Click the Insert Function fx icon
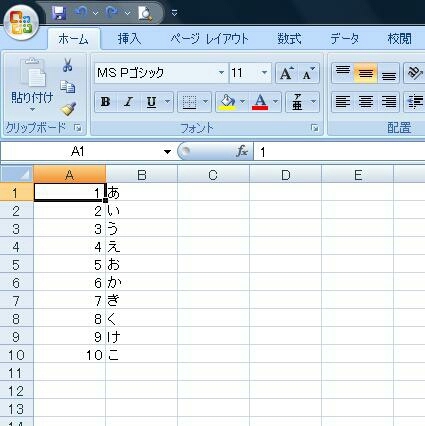Image resolution: width=425 pixels, height=426 pixels. coord(242,152)
